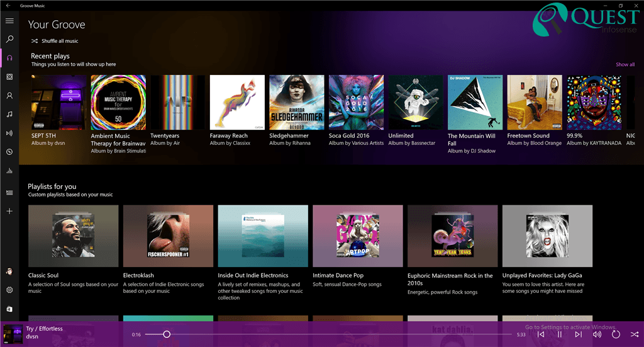Go back with the back arrow
Image resolution: width=644 pixels, height=347 pixels.
tap(8, 6)
